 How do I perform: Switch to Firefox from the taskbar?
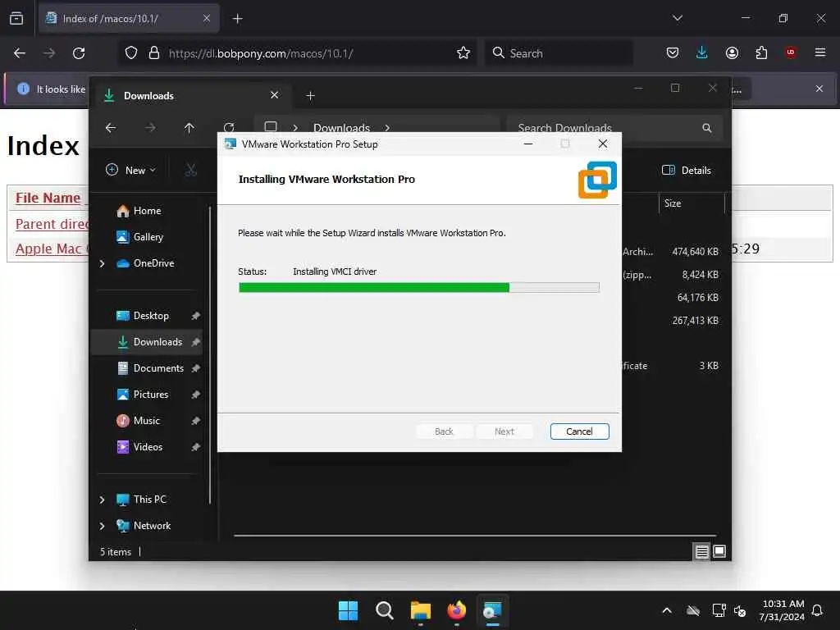coord(456,610)
